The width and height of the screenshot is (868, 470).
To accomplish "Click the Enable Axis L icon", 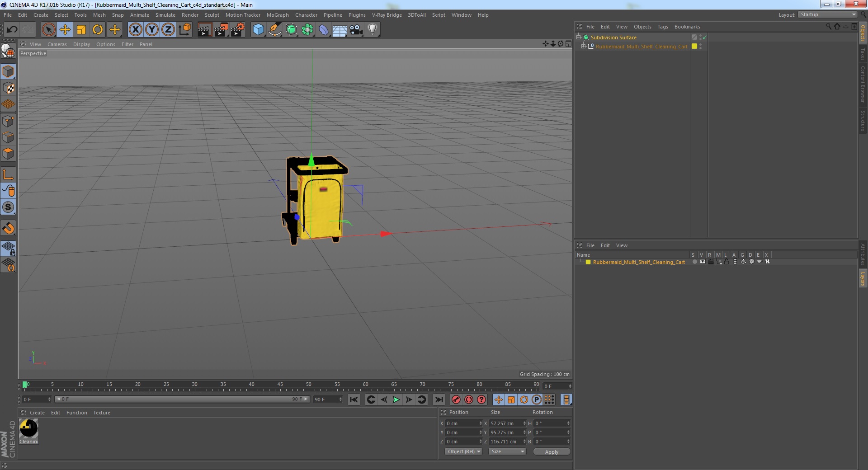I will 8,174.
